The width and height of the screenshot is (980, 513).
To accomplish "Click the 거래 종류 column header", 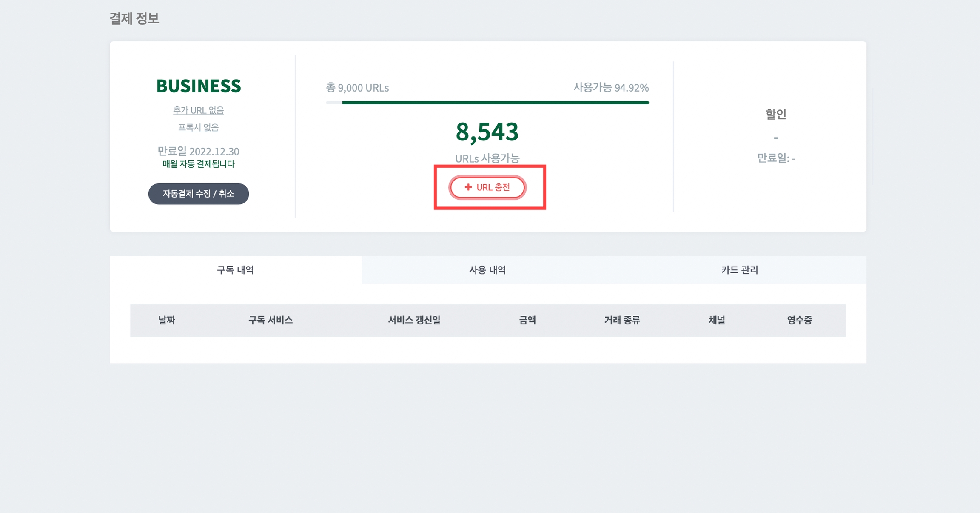I will click(622, 320).
